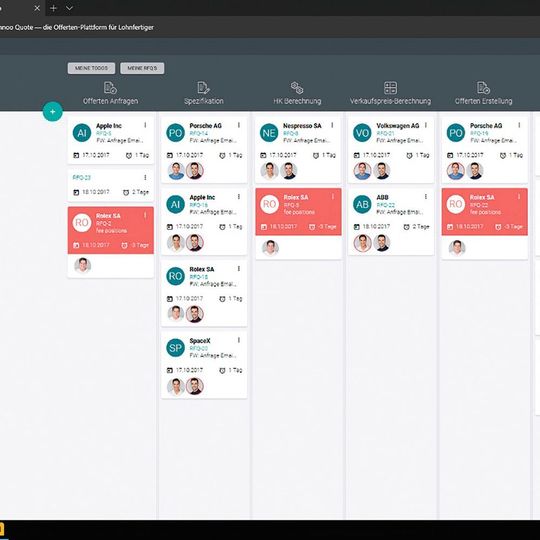This screenshot has height=540, width=540.
Task: Click the teal plus add button
Action: point(52,112)
